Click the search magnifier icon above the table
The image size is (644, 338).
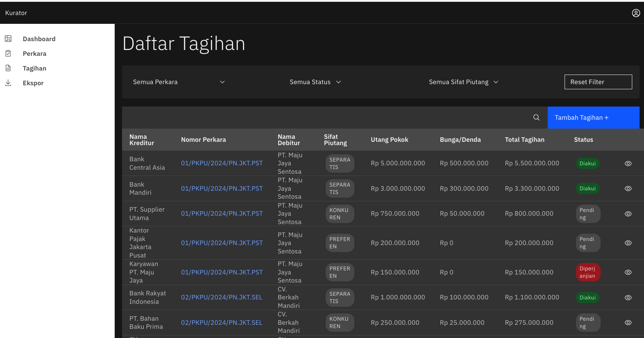[537, 118]
